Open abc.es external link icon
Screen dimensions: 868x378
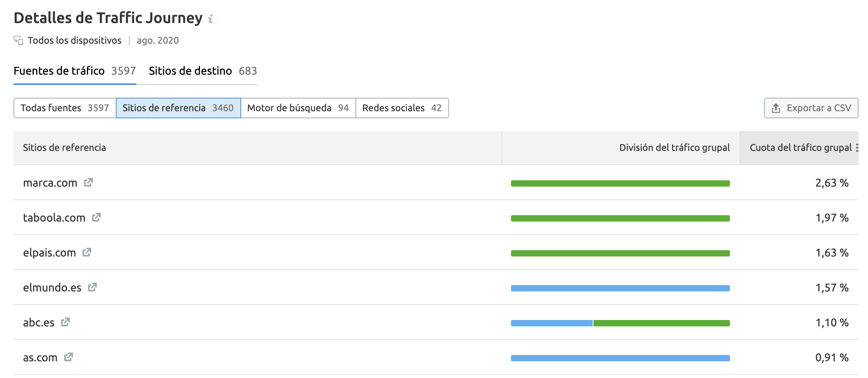click(x=65, y=322)
